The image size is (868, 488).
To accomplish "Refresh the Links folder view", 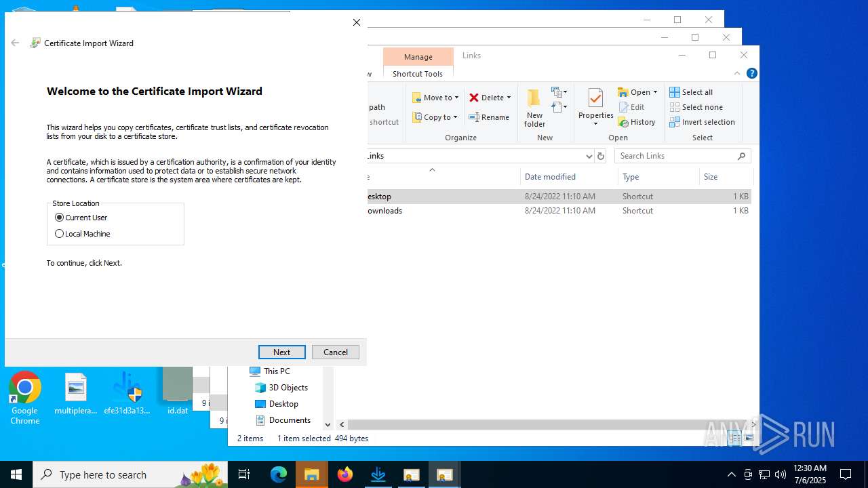I will (600, 156).
